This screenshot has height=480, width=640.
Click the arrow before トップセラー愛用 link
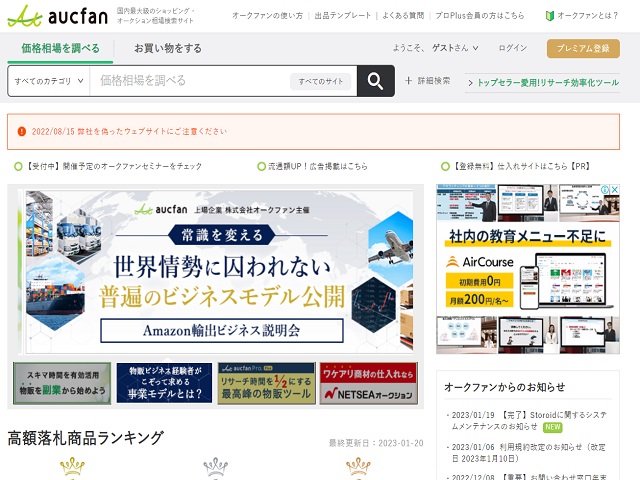[x=470, y=83]
